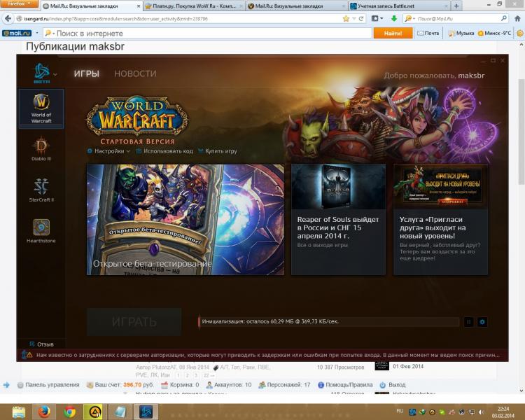Pause the download
Image resolution: width=525 pixels, height=420 pixels.
469,322
